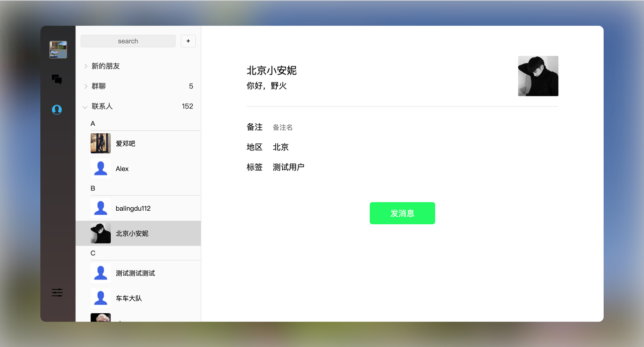Click group chat count 5

coord(191,86)
